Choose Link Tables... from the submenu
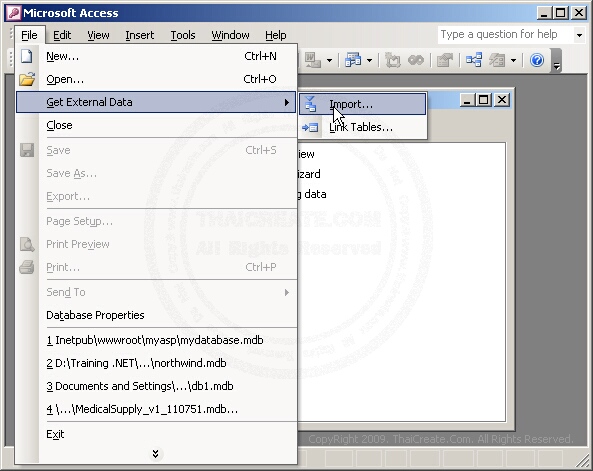The width and height of the screenshot is (593, 471). pos(363,127)
